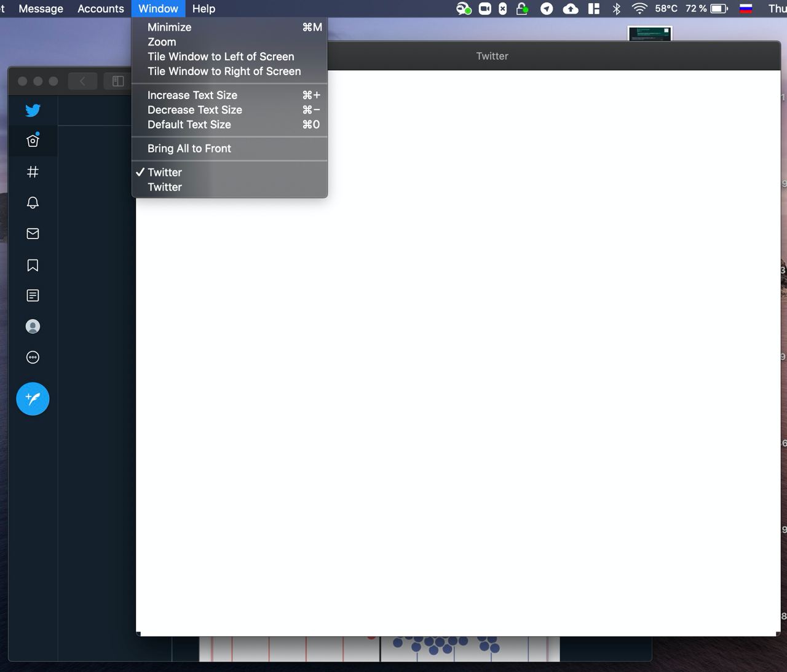Select the checked Twitter window entry
Screen dimensions: 787x672
coord(229,173)
